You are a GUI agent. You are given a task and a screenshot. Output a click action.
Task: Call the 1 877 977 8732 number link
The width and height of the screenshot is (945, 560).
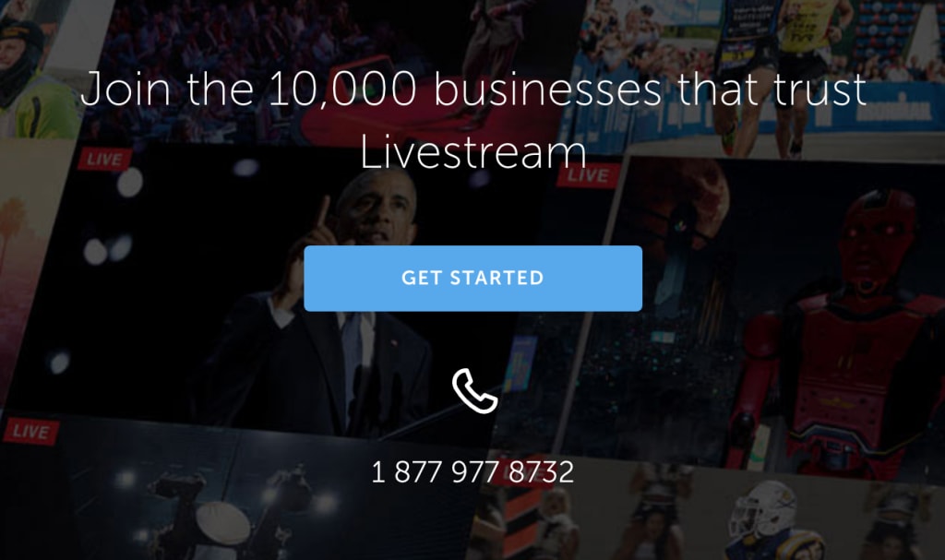click(472, 472)
